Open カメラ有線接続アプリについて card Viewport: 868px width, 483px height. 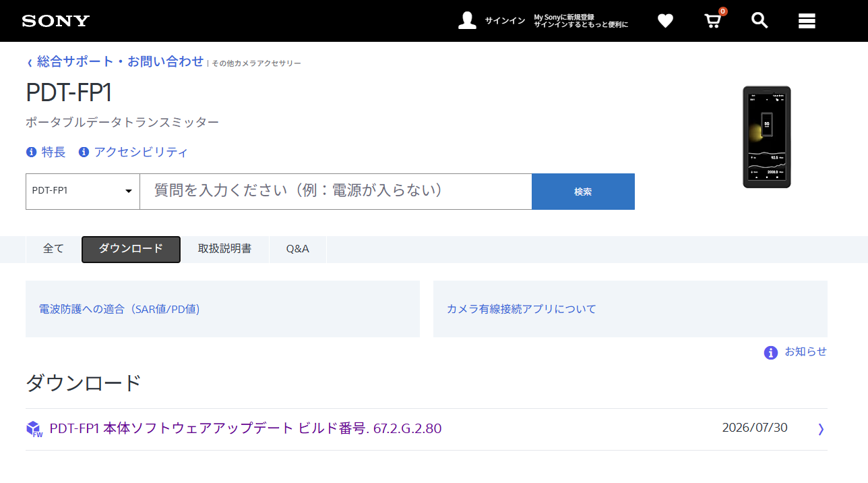point(630,309)
